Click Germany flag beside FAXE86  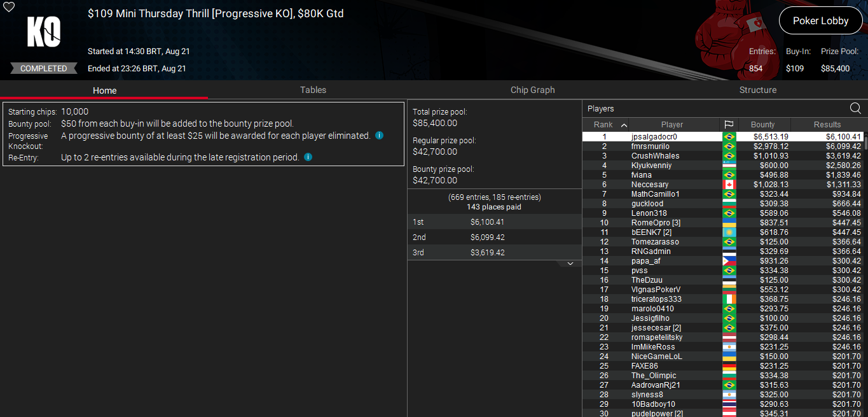(729, 366)
